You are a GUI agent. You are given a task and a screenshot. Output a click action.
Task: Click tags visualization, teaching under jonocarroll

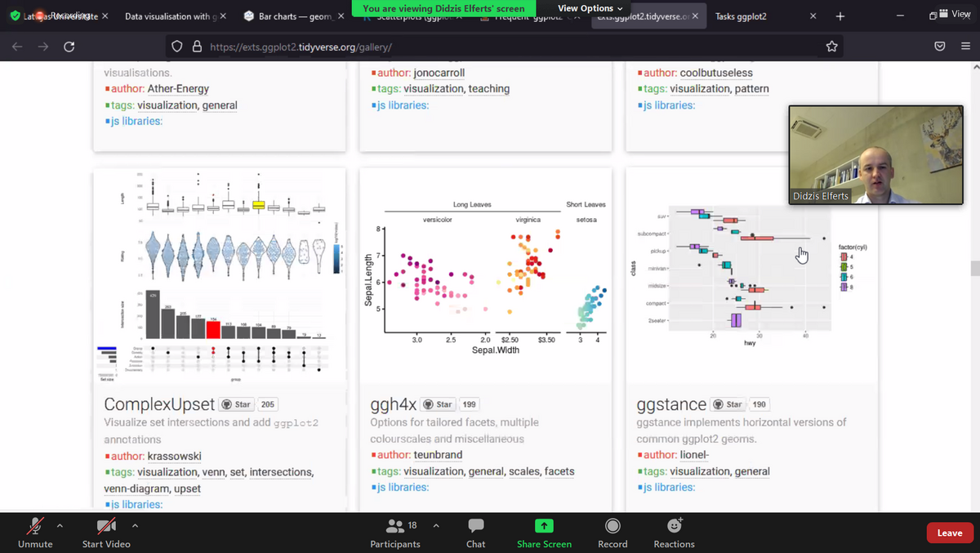click(457, 88)
